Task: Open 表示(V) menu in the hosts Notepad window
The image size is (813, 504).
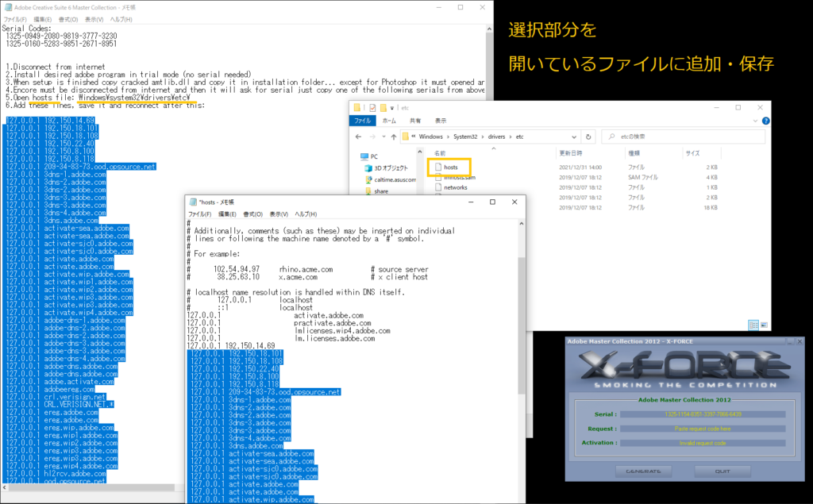Action: tap(279, 214)
